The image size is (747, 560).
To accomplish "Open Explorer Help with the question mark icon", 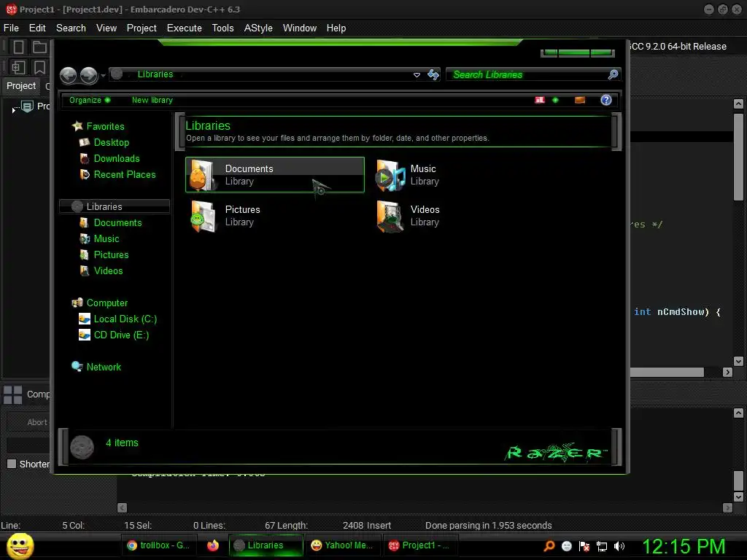I will [606, 100].
